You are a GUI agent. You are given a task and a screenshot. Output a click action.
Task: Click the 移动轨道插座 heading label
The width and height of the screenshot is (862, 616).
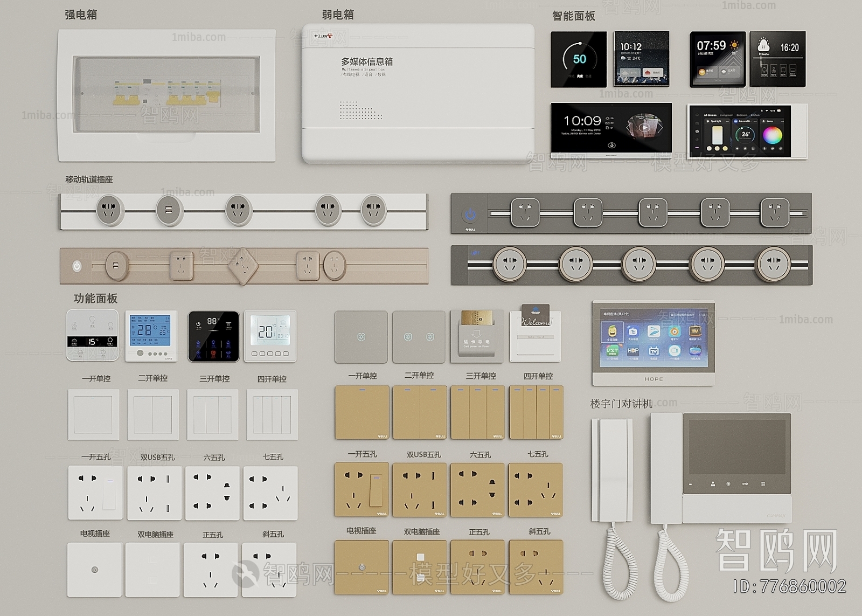[x=89, y=179]
